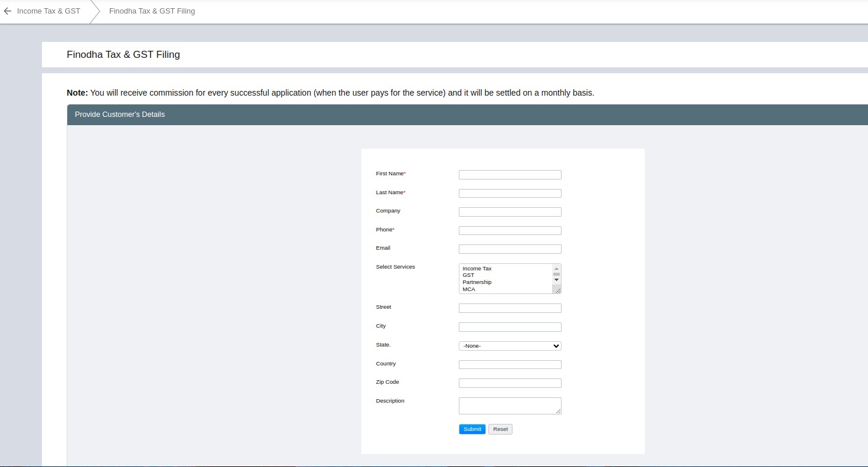Click the Country input field
The width and height of the screenshot is (868, 467).
point(510,365)
